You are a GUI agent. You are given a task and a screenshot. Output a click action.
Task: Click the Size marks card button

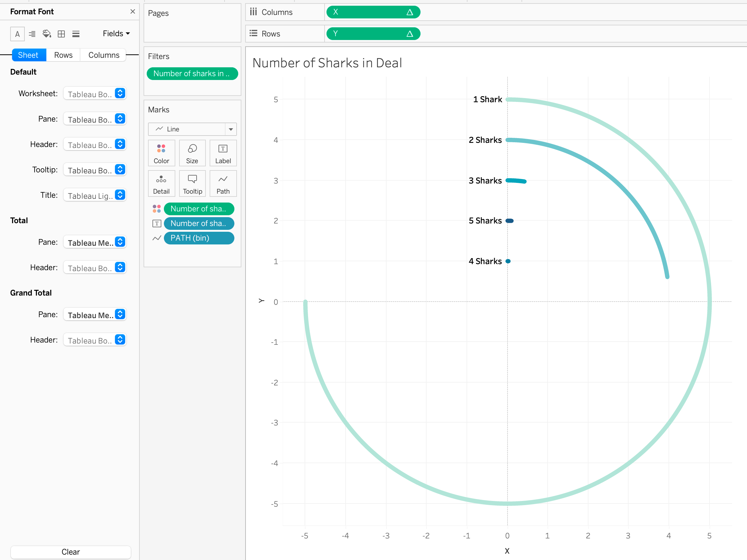click(192, 153)
